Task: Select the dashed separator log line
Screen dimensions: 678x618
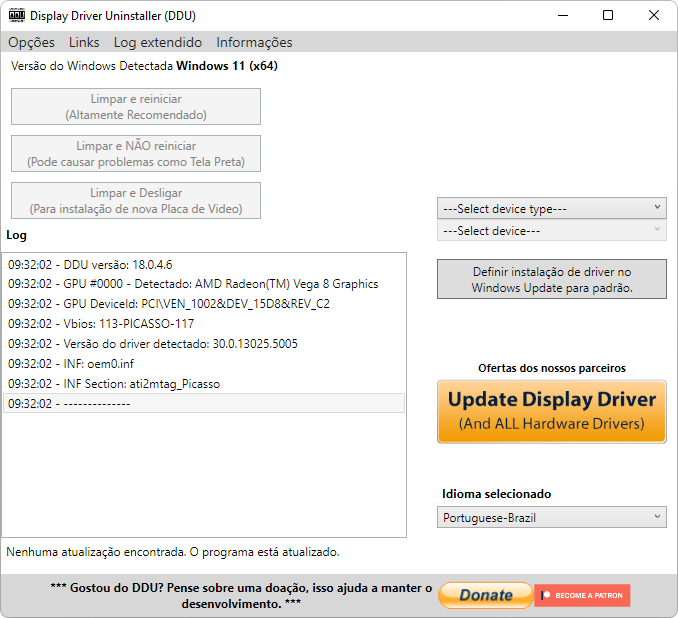Action: [204, 403]
